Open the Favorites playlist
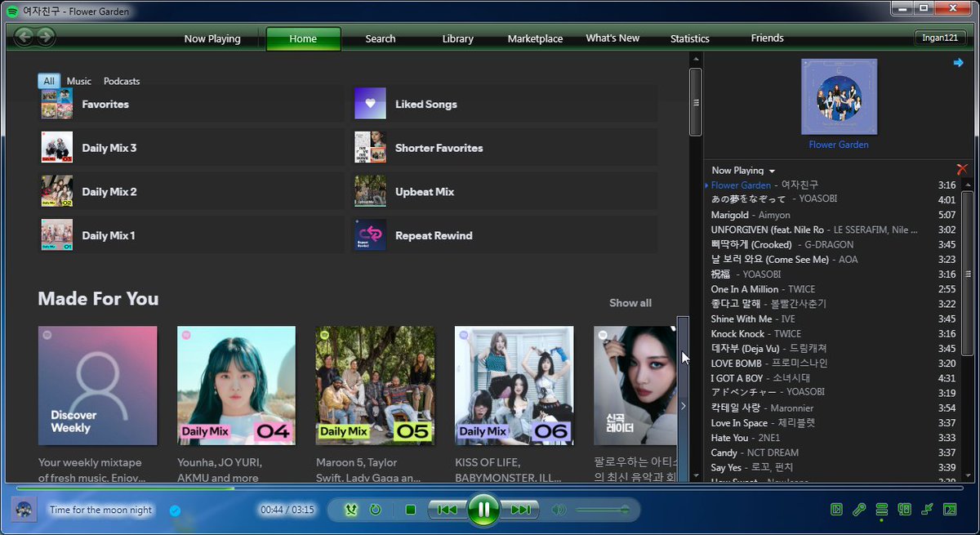The width and height of the screenshot is (980, 535). click(191, 105)
